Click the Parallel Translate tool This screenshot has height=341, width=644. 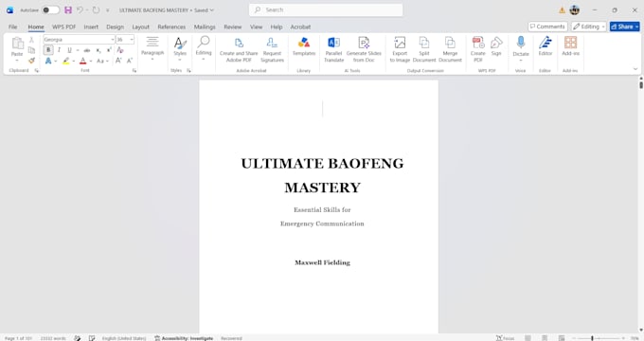[x=333, y=50]
